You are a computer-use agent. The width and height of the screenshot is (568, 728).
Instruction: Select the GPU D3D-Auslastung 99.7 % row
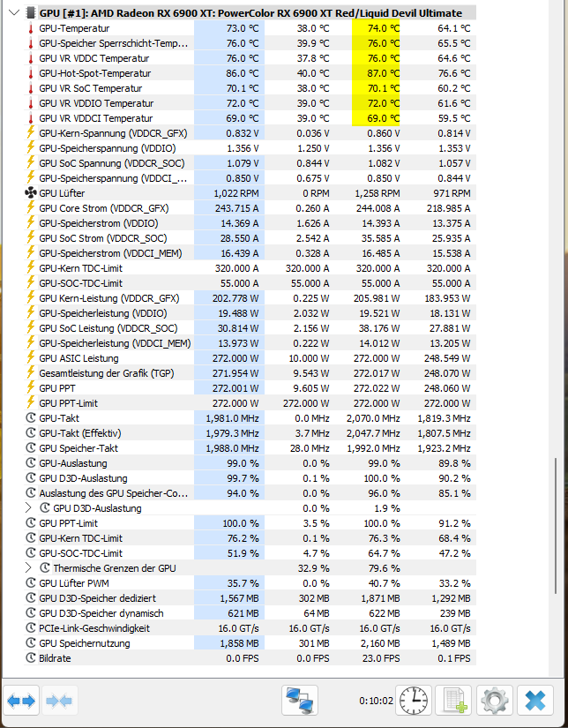(250, 477)
